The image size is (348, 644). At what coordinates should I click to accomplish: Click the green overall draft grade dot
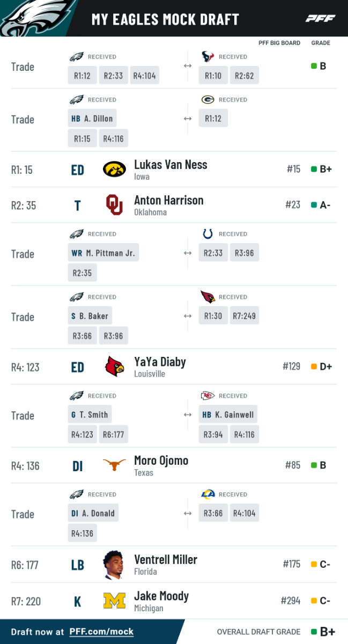coord(313,632)
